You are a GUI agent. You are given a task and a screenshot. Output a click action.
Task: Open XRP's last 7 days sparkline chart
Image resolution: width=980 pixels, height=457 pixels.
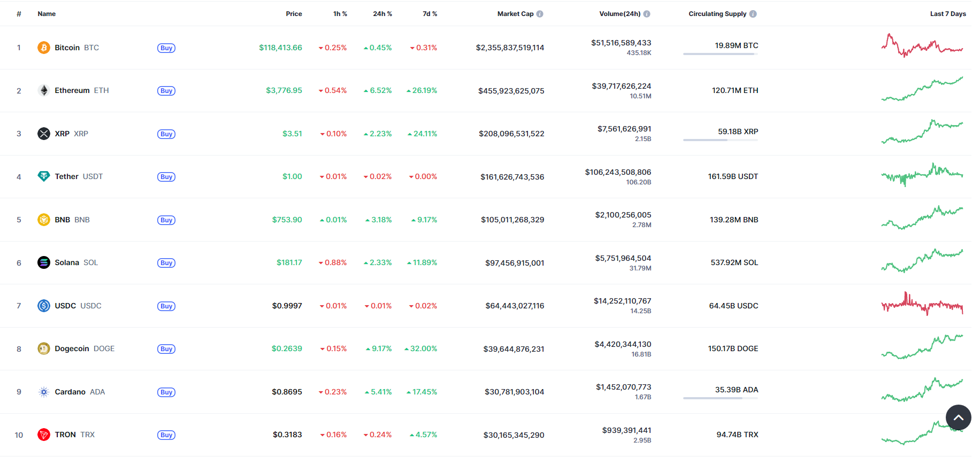coord(922,131)
